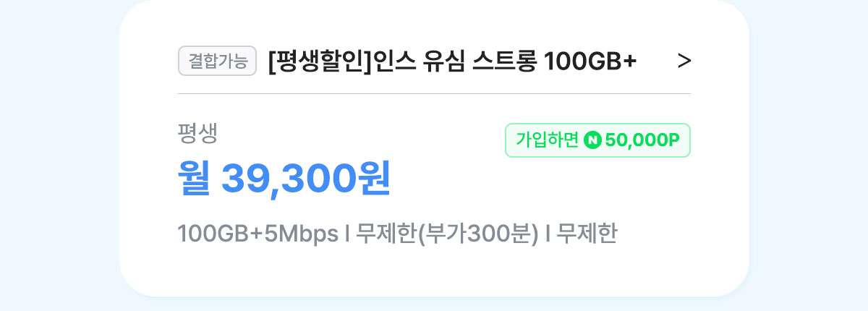
Task: Click the 가입하면 50,000P reward badge
Action: (597, 140)
